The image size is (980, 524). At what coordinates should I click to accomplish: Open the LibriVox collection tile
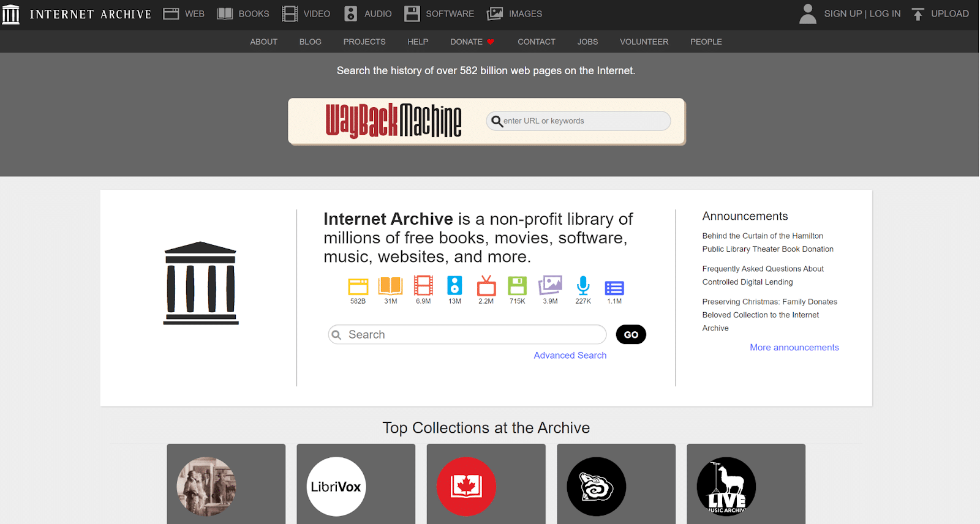pos(356,484)
